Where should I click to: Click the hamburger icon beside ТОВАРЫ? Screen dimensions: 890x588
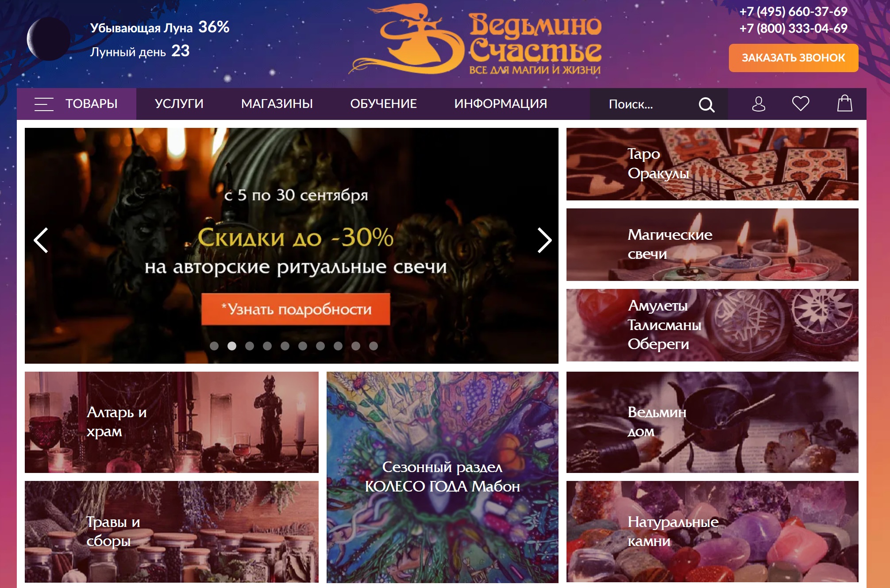44,104
